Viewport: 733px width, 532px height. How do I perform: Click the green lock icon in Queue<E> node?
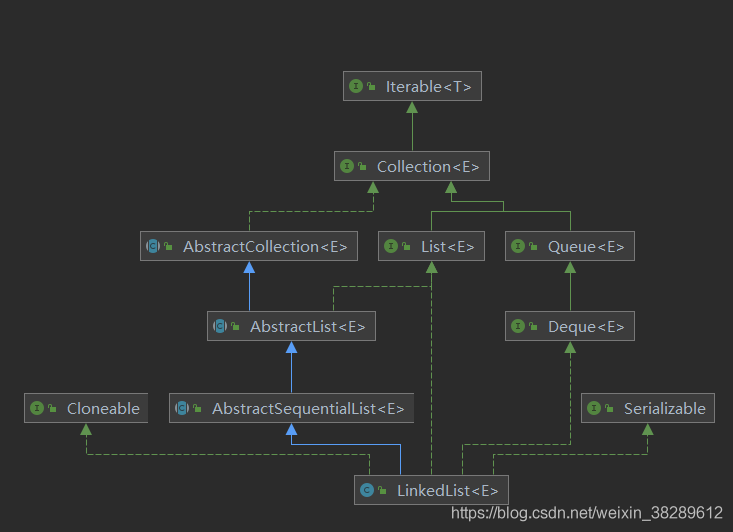pyautogui.click(x=533, y=246)
